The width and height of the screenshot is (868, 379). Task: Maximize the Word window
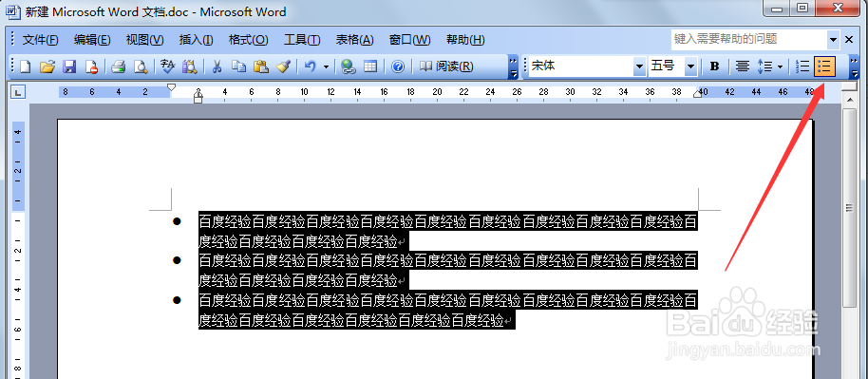point(802,8)
